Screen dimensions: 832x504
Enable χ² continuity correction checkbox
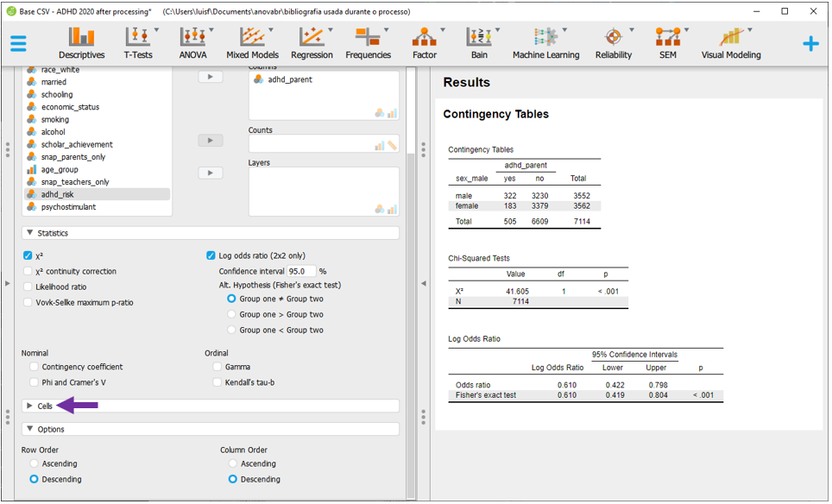(x=28, y=272)
